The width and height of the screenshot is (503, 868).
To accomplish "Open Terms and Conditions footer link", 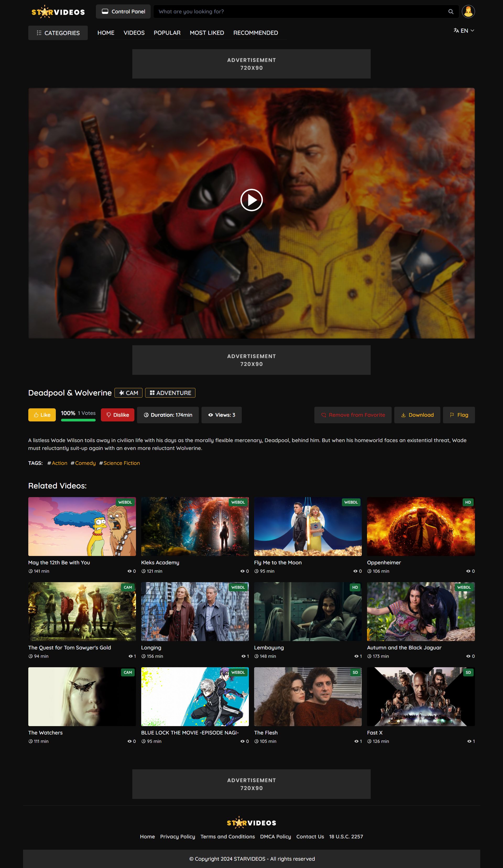I will point(228,837).
